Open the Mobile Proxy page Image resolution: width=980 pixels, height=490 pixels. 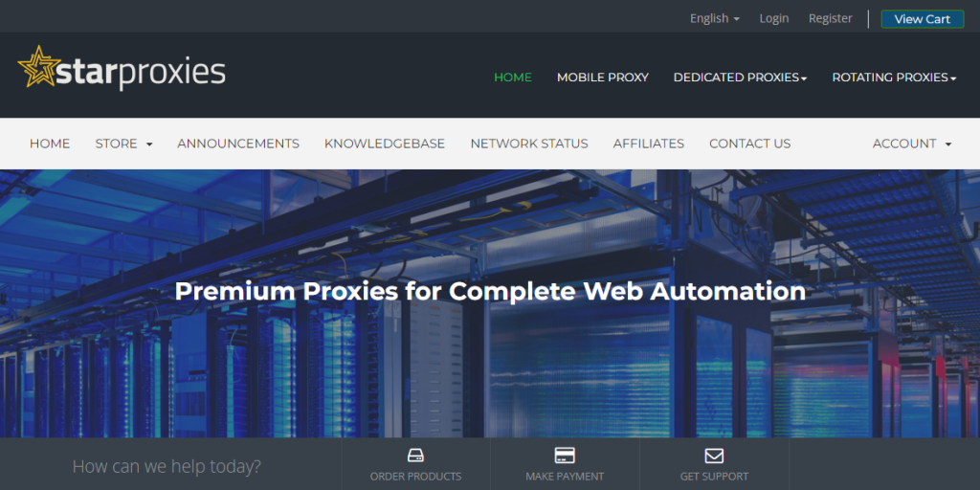point(603,78)
